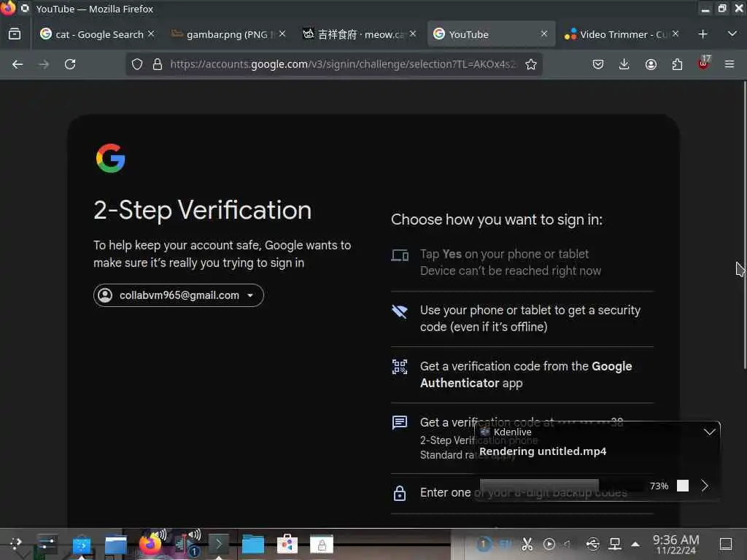The height and width of the screenshot is (560, 747).
Task: Stop the Kdenlive rendering job
Action: click(x=683, y=486)
